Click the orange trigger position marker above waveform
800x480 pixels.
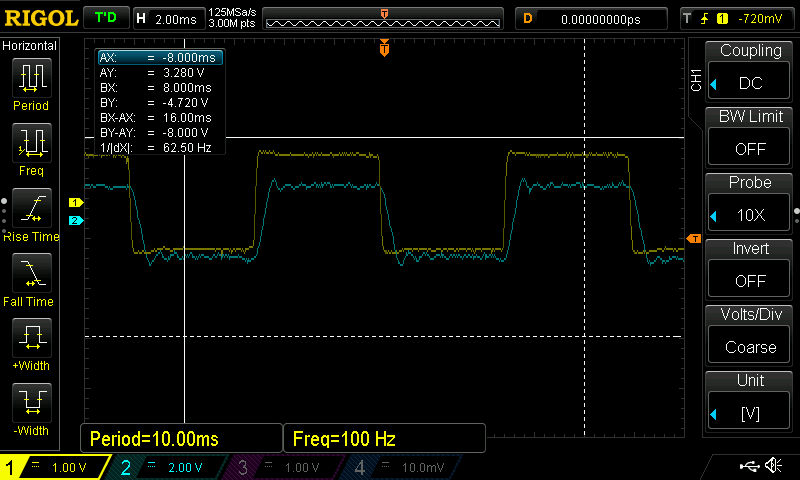[384, 48]
